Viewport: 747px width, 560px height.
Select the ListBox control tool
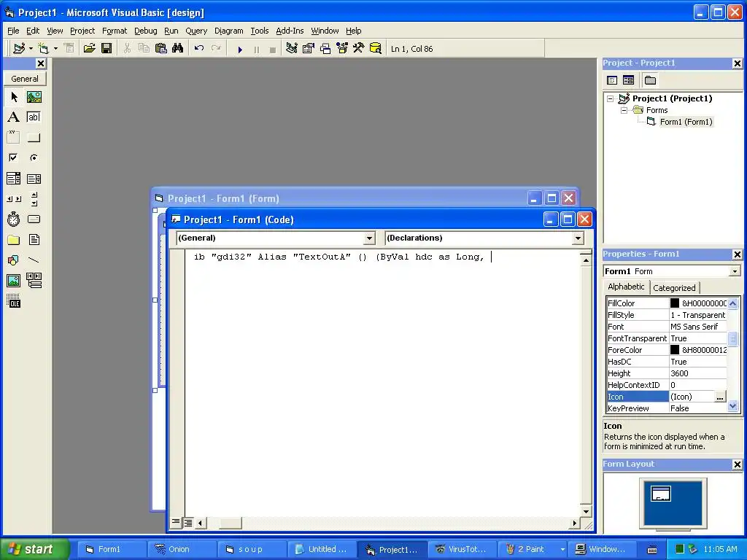(x=34, y=179)
